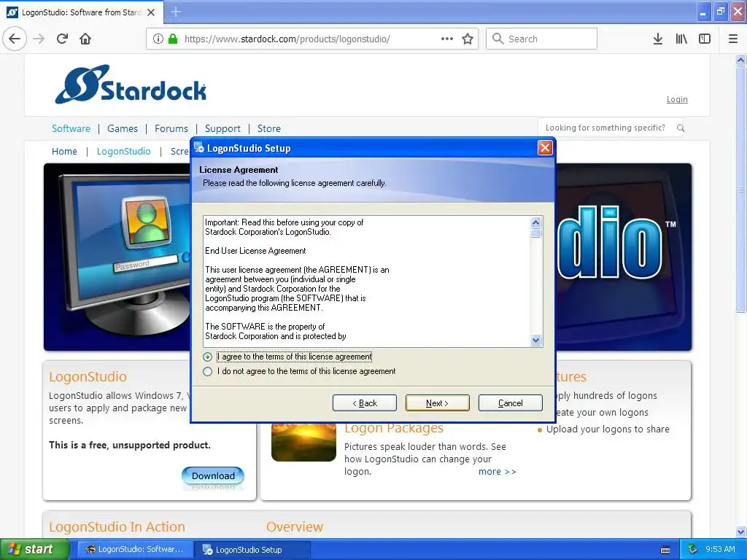
Task: Bookmark this page with star icon
Action: tap(468, 39)
